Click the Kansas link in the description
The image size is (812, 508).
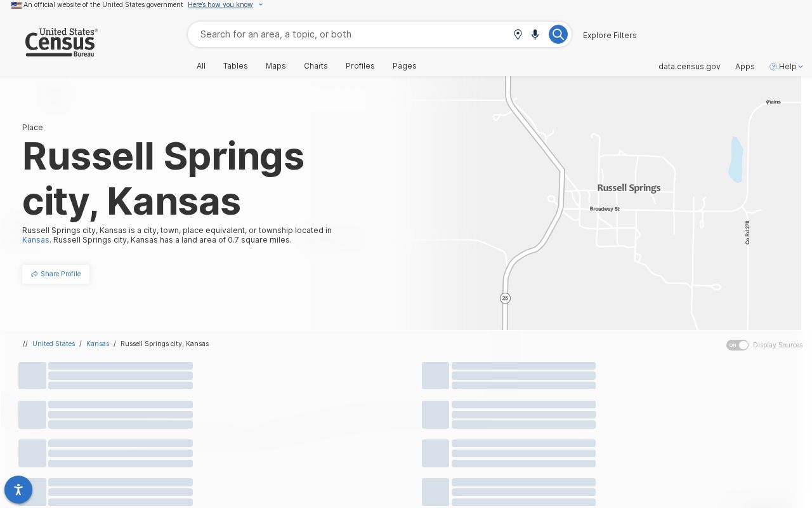click(36, 240)
